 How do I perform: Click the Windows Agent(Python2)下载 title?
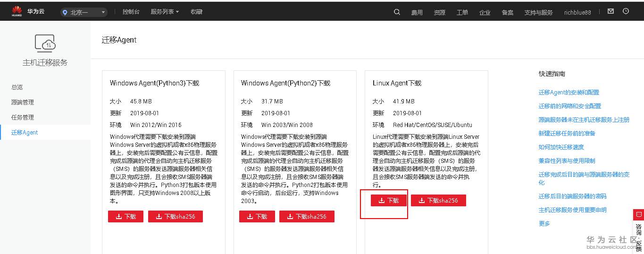286,83
